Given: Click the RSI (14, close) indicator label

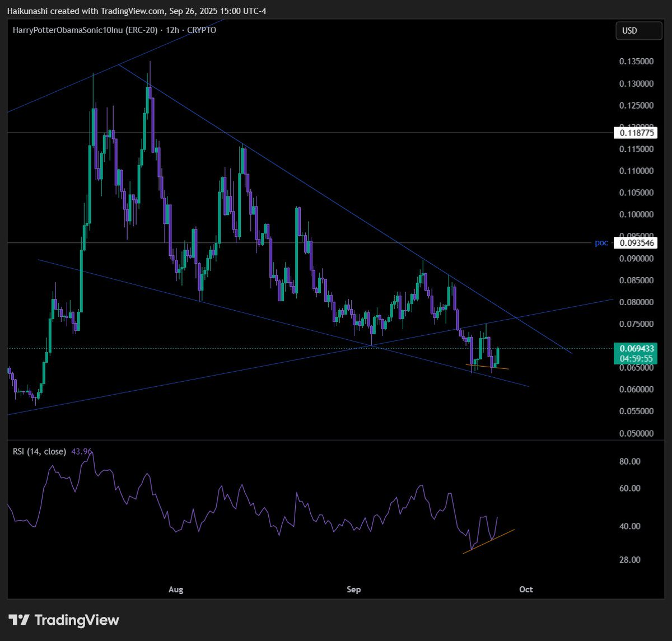Looking at the screenshot, I should pyautogui.click(x=40, y=451).
